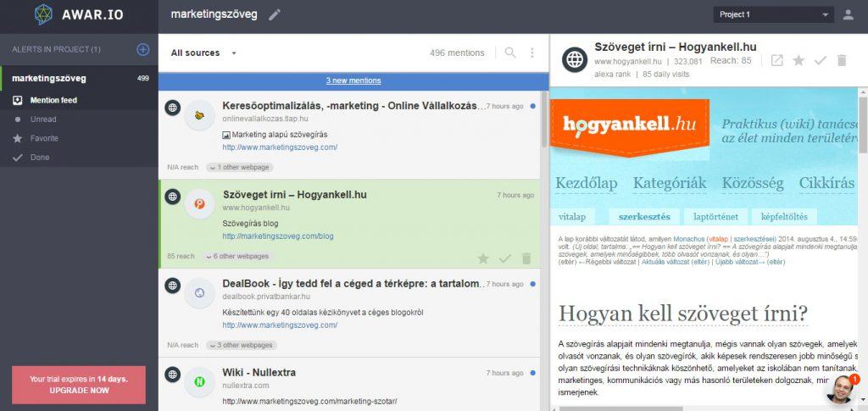Click the Monachus user link in revision note

687,238
